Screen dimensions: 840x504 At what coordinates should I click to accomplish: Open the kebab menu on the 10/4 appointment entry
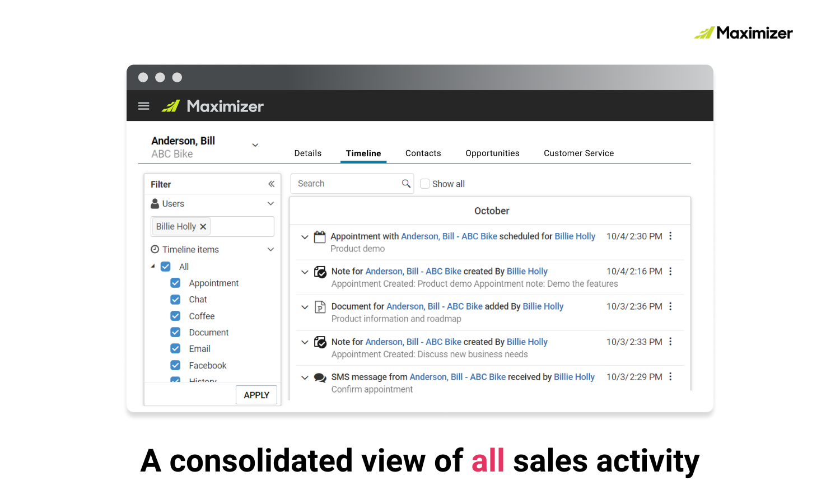point(670,236)
